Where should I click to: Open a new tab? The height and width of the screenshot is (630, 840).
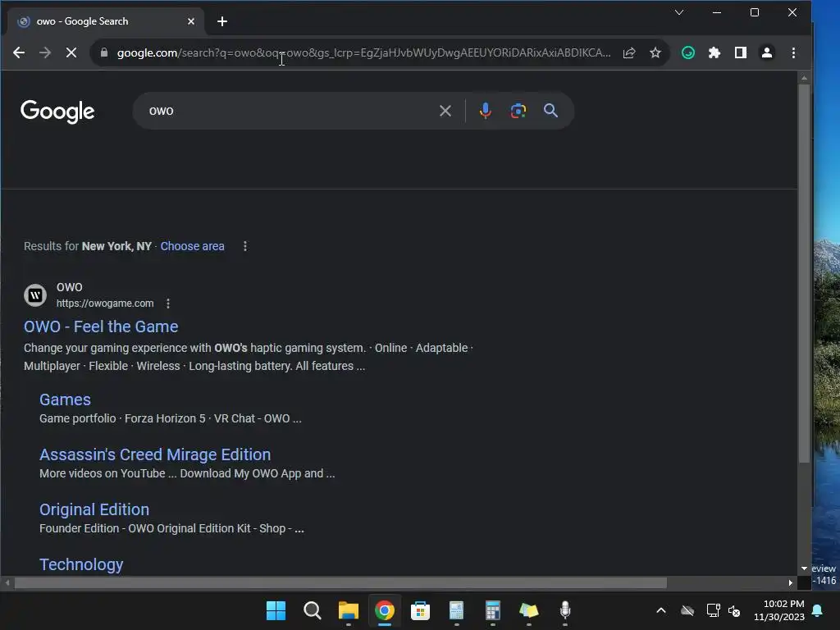(x=222, y=21)
